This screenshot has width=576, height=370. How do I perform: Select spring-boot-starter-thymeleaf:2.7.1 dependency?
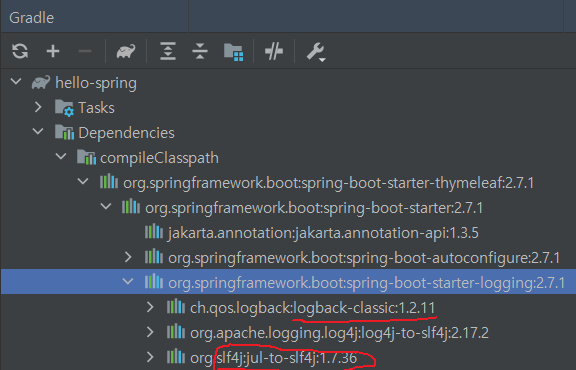288,183
